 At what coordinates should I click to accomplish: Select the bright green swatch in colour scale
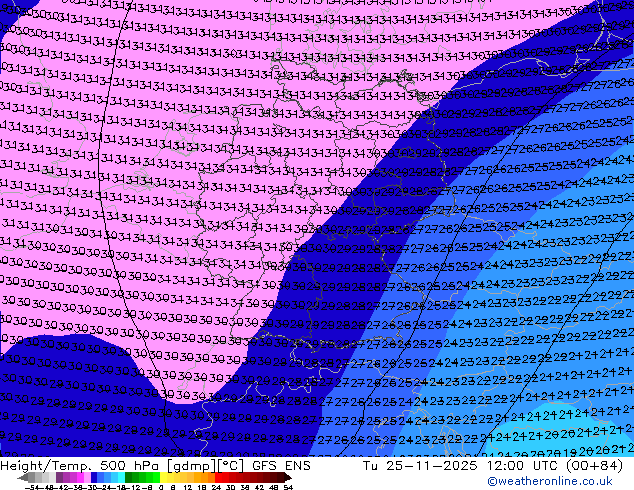[x=156, y=477]
